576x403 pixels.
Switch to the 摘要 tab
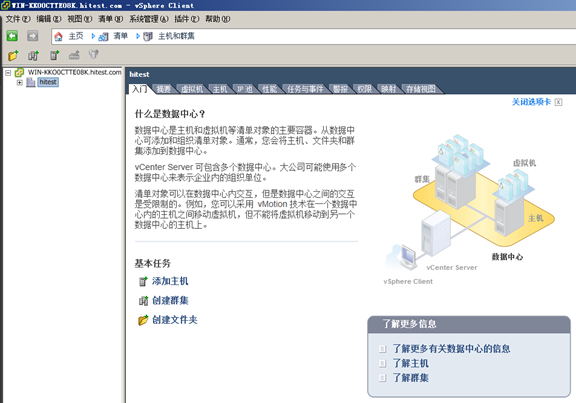[164, 89]
